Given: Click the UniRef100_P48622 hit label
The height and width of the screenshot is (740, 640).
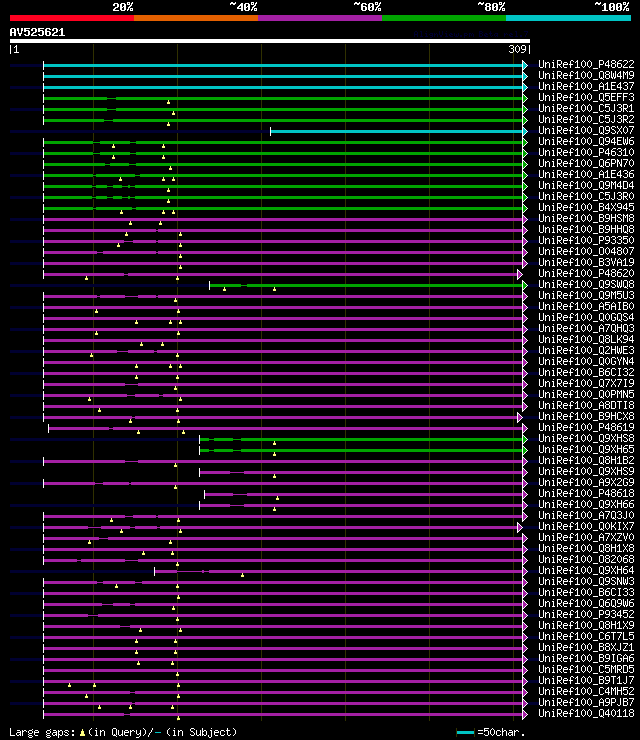Looking at the screenshot, I should click(x=586, y=64).
